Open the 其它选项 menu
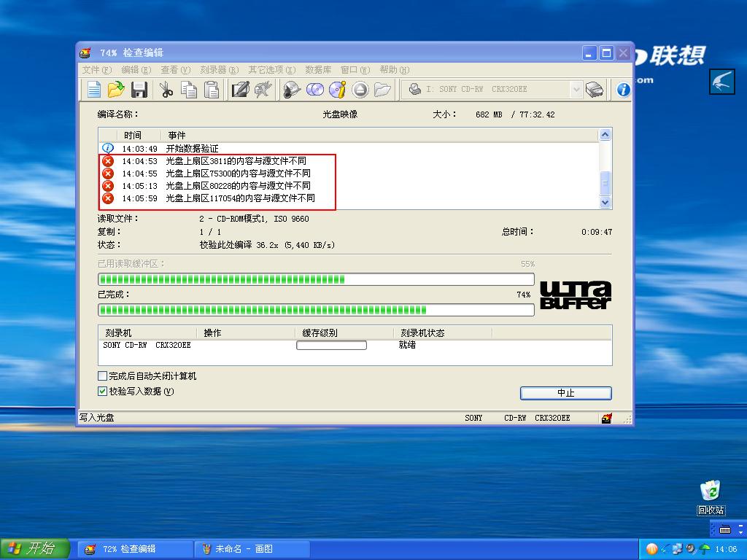This screenshot has width=747, height=560. (271, 70)
